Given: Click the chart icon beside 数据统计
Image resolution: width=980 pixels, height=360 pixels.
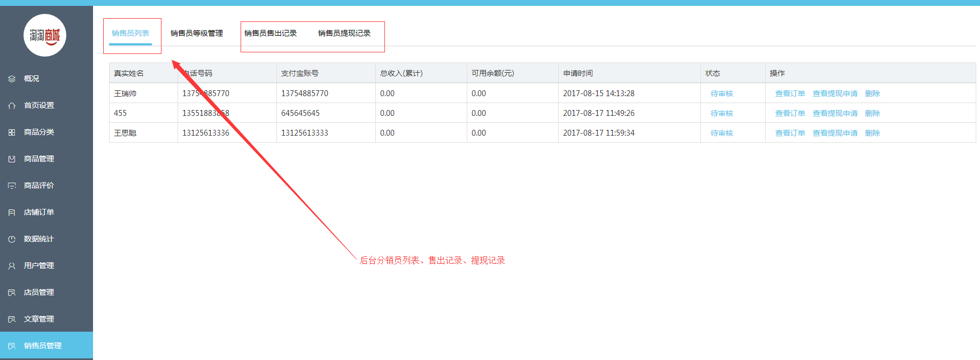Looking at the screenshot, I should click(12, 239).
